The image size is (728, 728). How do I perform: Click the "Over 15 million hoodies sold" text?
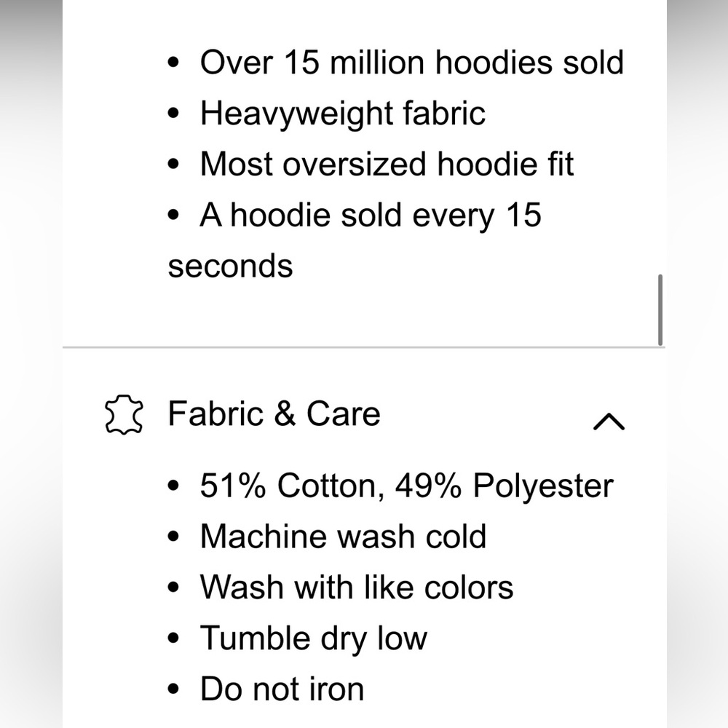tap(411, 63)
